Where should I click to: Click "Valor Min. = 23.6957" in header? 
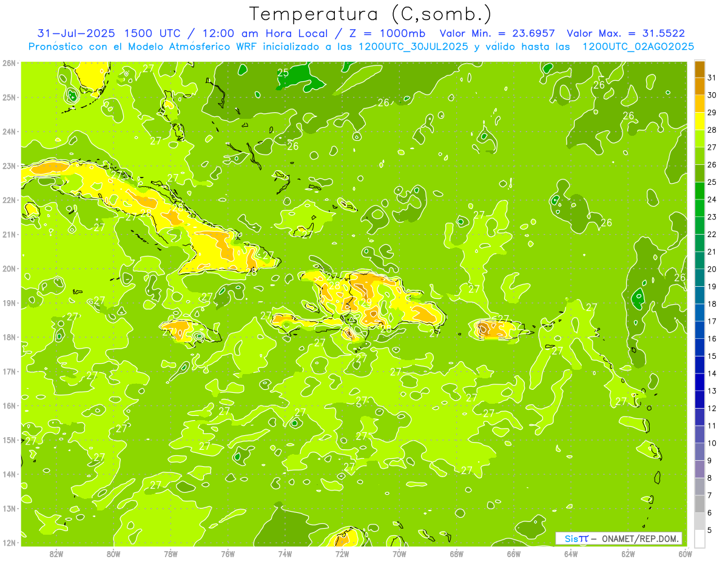tap(497, 33)
